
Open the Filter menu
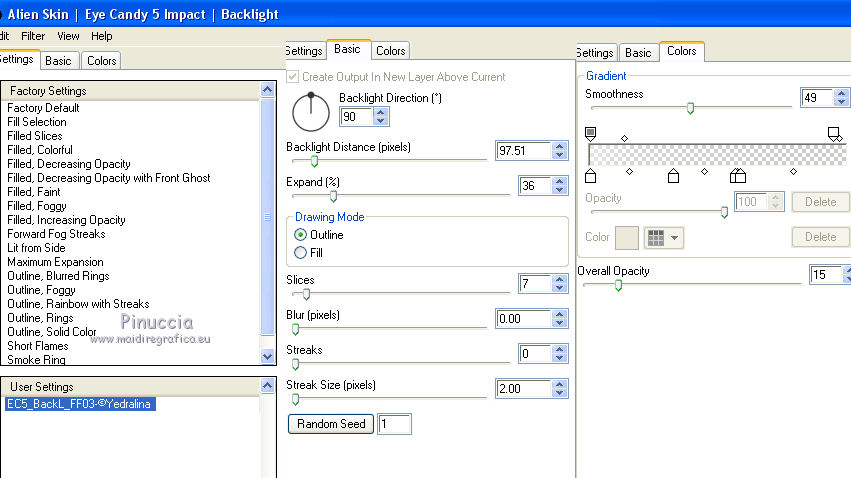[33, 36]
